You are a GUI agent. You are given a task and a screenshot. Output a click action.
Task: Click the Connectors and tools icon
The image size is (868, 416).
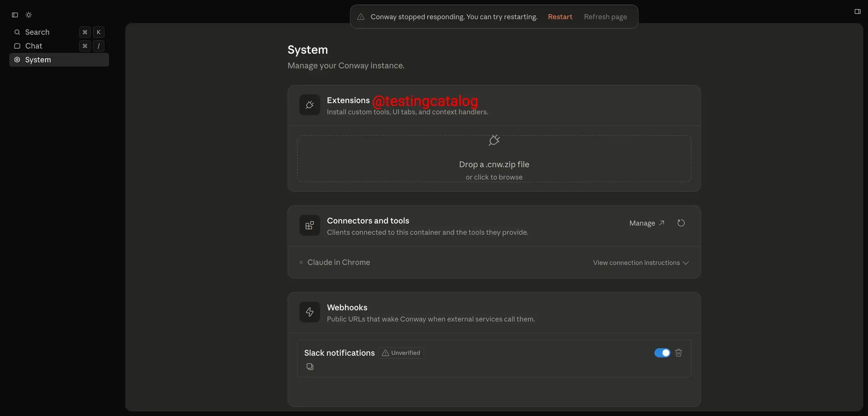click(x=310, y=226)
